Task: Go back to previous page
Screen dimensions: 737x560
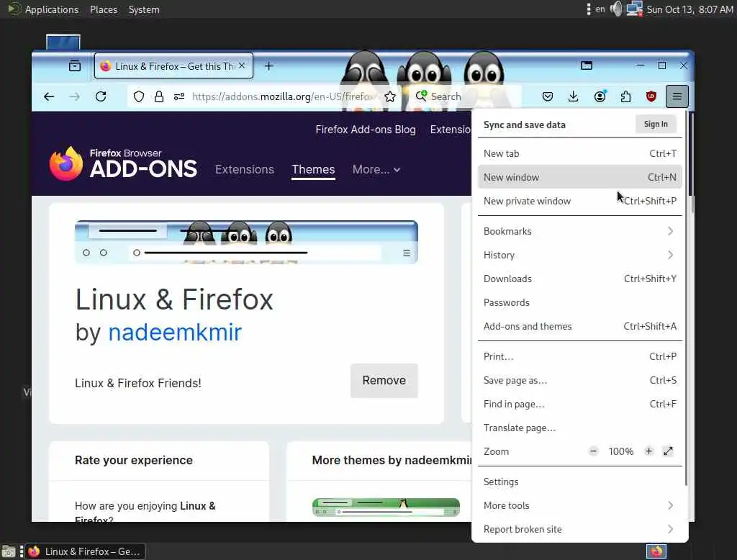Action: tap(49, 97)
